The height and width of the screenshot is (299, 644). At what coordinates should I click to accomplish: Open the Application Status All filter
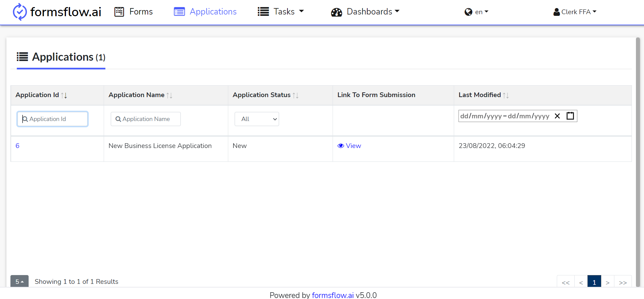[257, 119]
